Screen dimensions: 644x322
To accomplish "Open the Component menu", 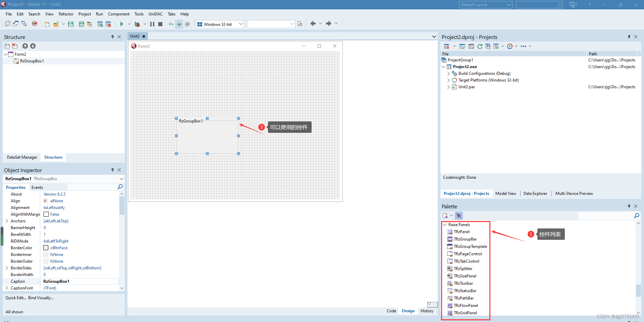I will tap(118, 14).
